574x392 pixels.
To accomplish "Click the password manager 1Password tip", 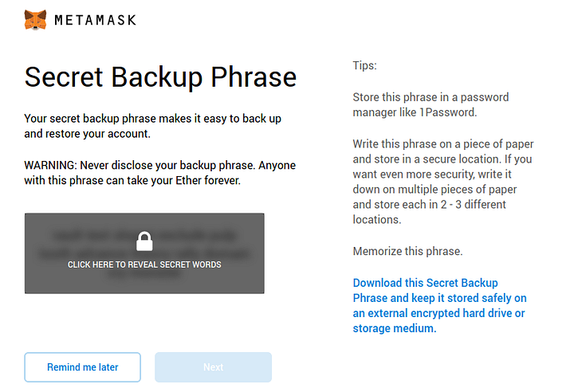I will point(431,104).
